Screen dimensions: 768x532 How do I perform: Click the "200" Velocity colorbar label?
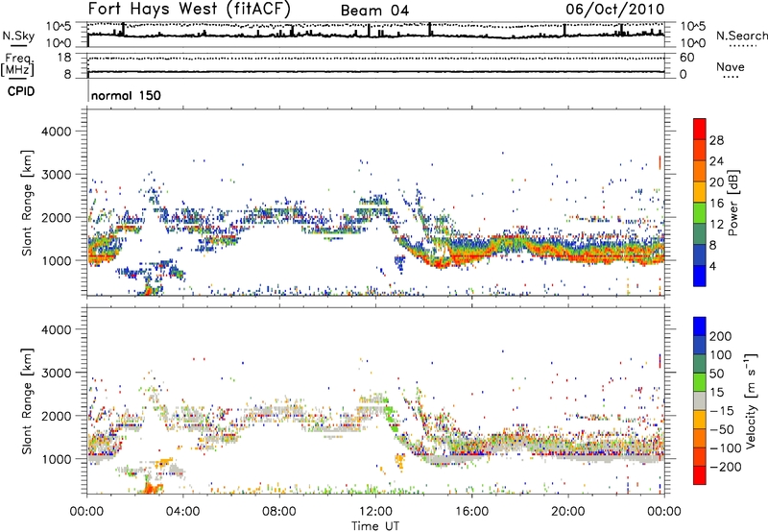(721, 336)
